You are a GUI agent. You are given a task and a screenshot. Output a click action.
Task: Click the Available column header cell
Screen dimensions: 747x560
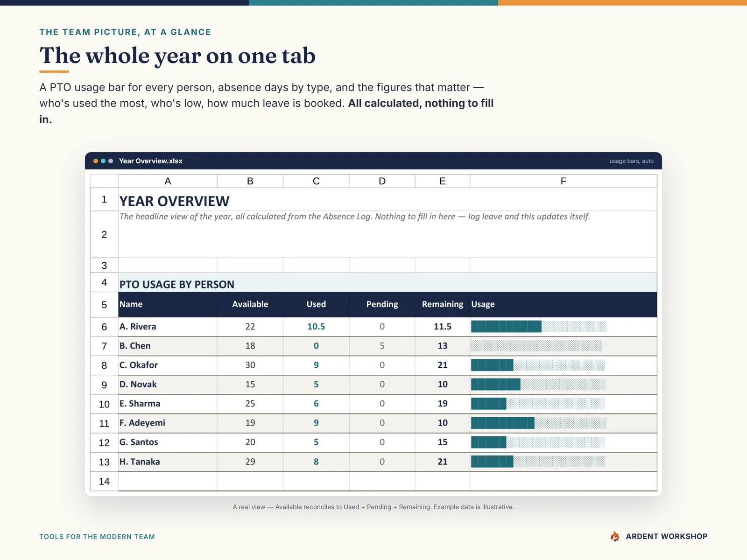(250, 304)
